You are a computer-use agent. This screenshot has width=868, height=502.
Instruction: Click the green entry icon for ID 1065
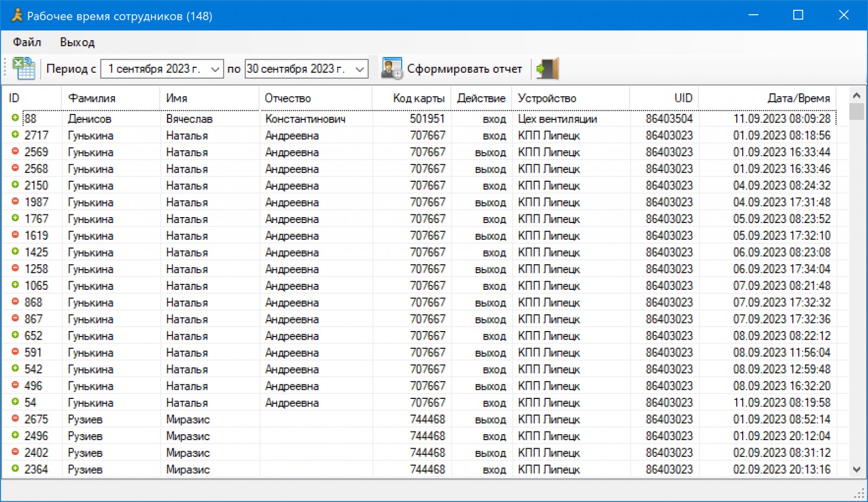[15, 285]
